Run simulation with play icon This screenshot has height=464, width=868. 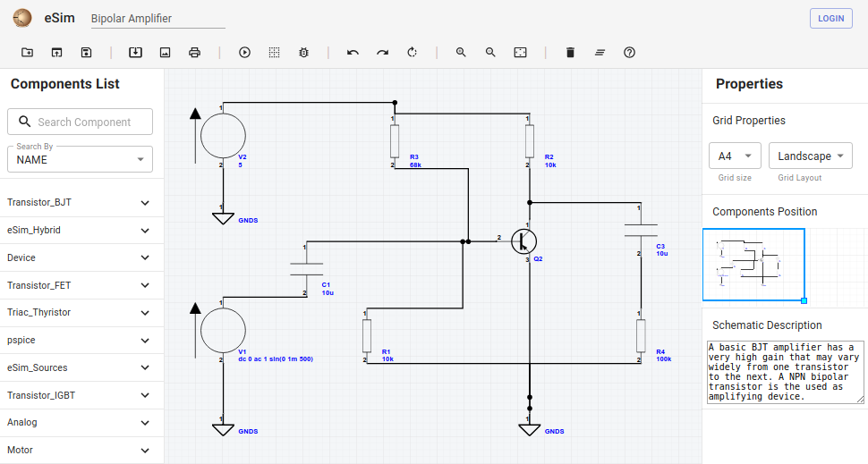coord(244,53)
